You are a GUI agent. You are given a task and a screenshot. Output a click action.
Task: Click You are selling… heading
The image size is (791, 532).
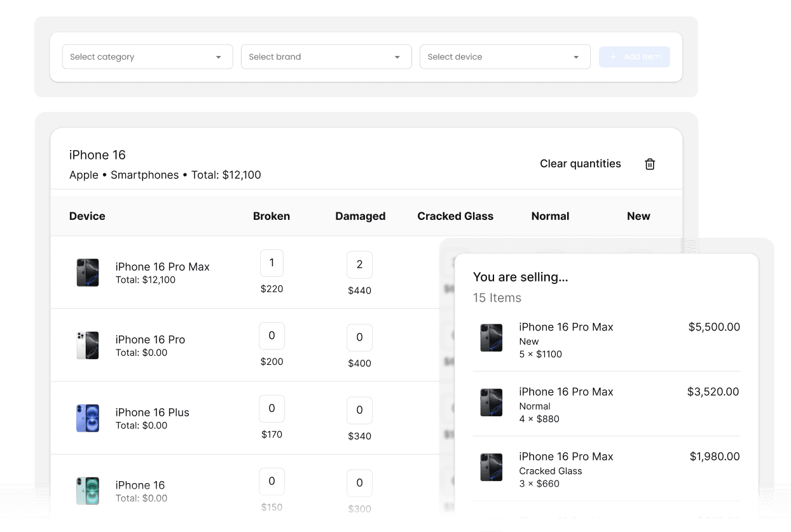pyautogui.click(x=521, y=277)
